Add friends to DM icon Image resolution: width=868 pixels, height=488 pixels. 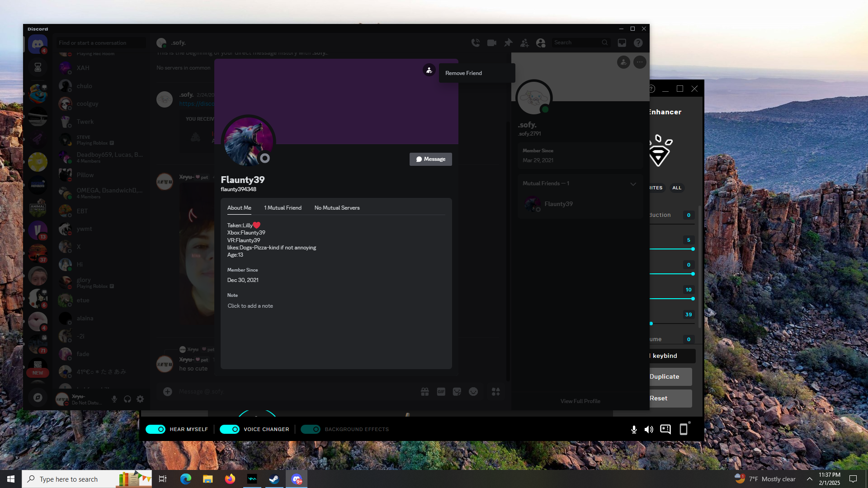pos(524,42)
